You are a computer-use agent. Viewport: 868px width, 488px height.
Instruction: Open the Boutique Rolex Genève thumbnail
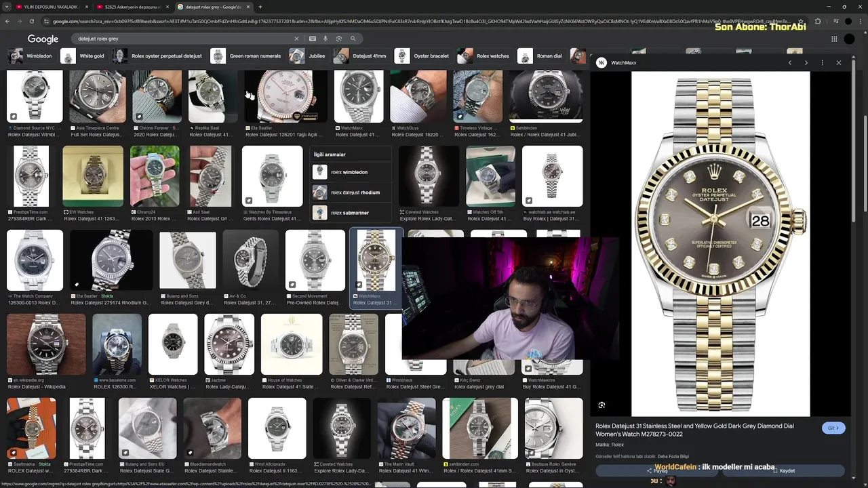(553, 428)
